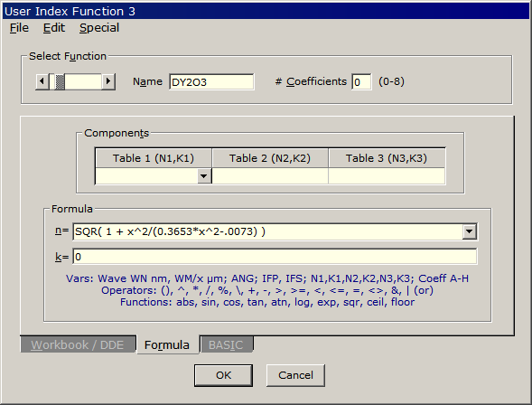Switch to the BASIC tab
The height and width of the screenshot is (405, 532).
227,344
